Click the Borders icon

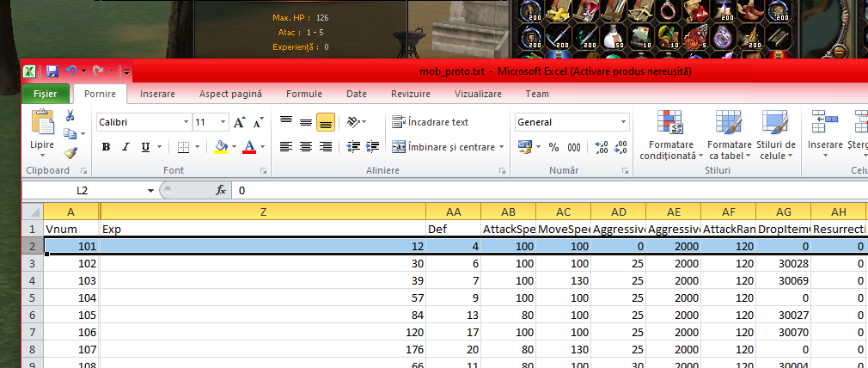pos(183,147)
